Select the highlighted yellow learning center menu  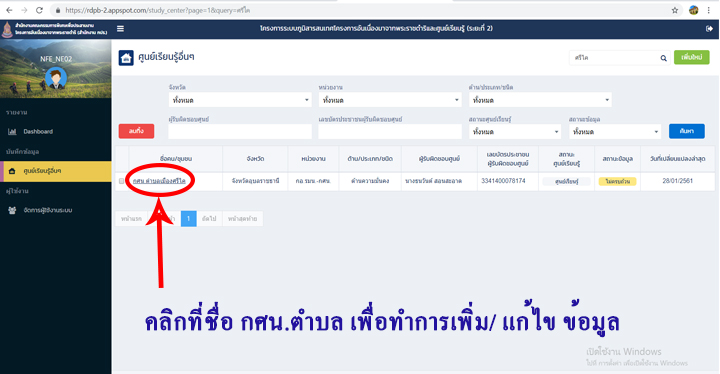pyautogui.click(x=56, y=171)
